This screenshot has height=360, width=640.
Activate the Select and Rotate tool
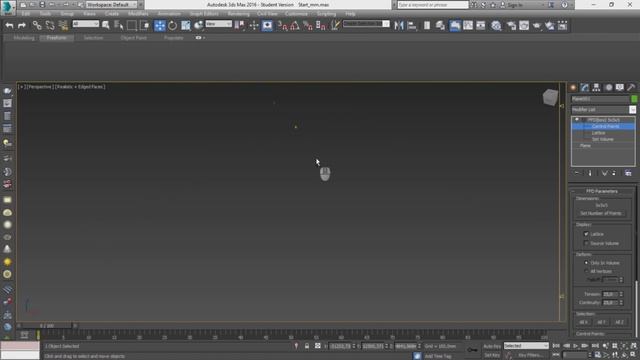coord(173,25)
